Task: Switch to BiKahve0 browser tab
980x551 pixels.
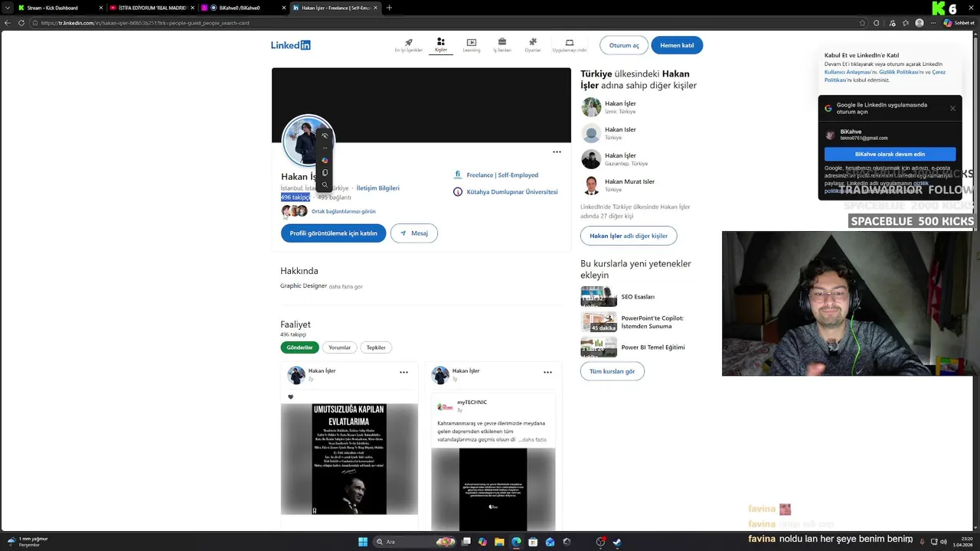Action: pyautogui.click(x=243, y=8)
